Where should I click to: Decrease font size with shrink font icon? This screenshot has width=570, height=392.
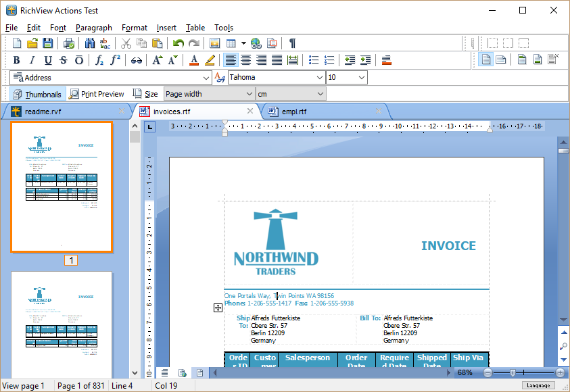173,60
